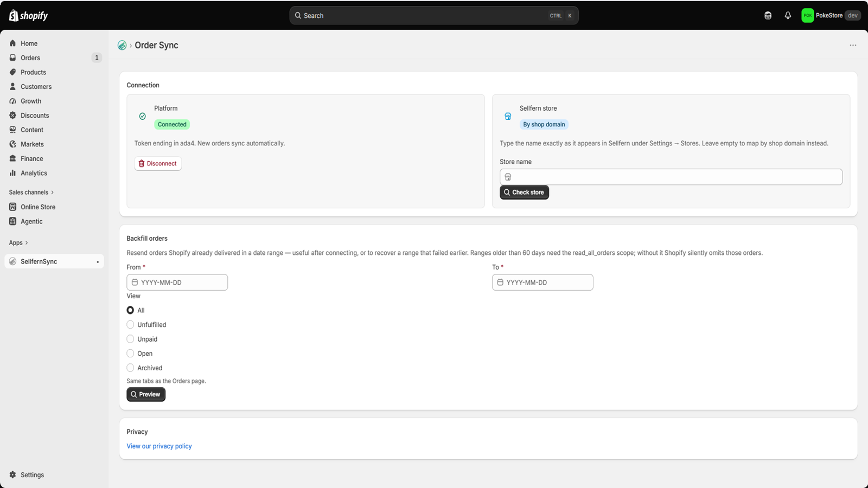Open Settings in sidebar
This screenshot has height=488, width=868.
click(54, 475)
